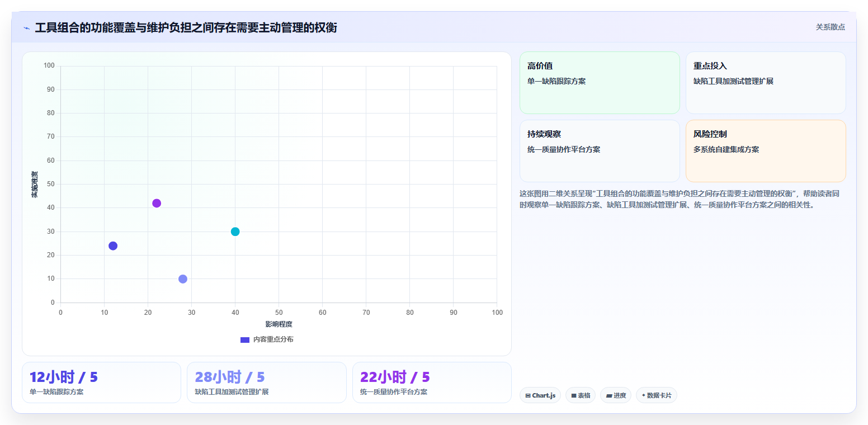The height and width of the screenshot is (425, 868).
Task: Click 统一质量协作平台方案 inside the 持续观察 card
Action: (x=564, y=149)
